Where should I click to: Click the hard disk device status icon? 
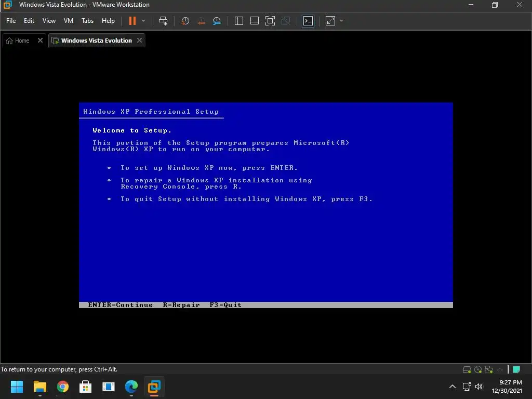467,369
